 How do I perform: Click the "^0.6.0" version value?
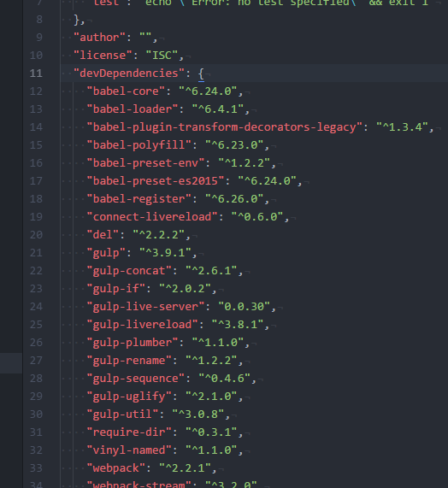click(x=257, y=217)
